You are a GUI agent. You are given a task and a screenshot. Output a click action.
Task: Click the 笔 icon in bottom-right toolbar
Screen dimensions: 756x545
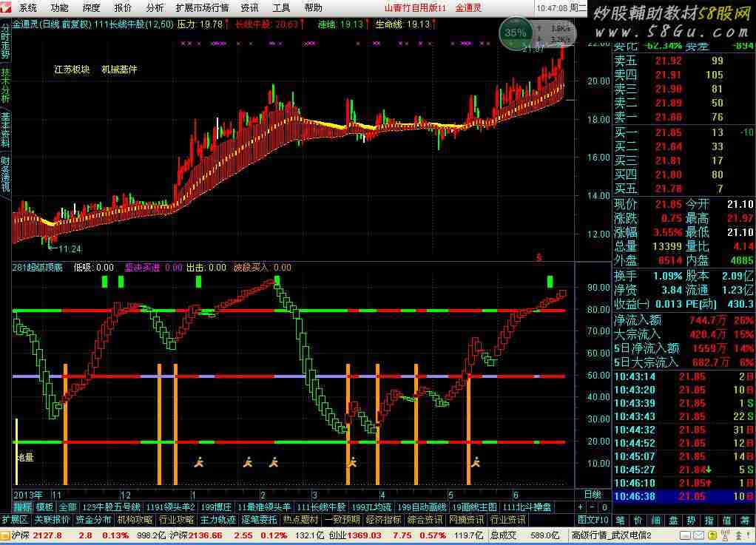620,521
